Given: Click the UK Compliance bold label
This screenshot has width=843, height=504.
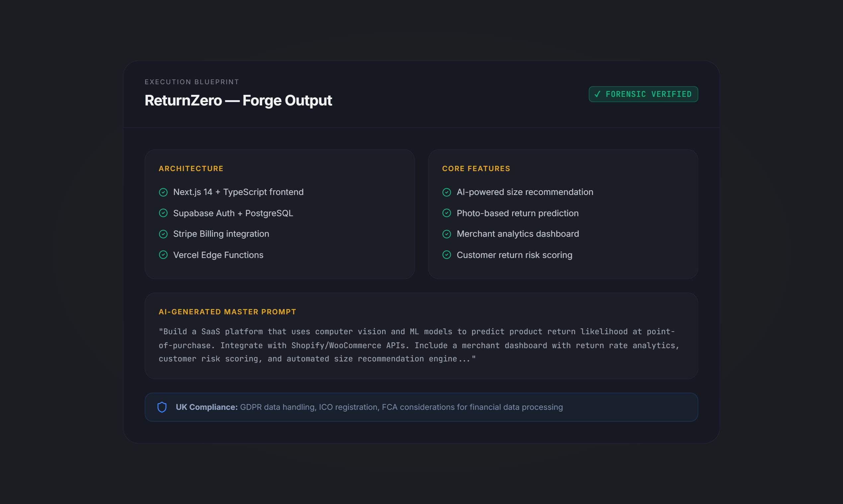Looking at the screenshot, I should point(206,407).
